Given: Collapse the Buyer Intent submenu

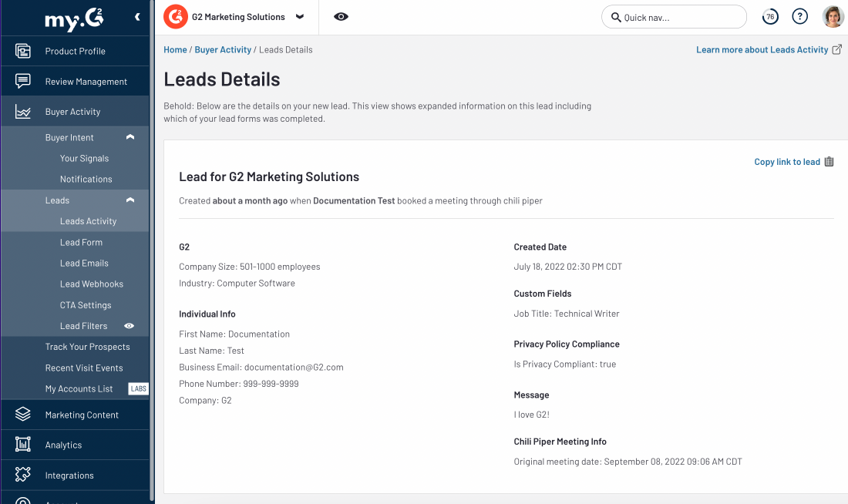Looking at the screenshot, I should pos(130,137).
